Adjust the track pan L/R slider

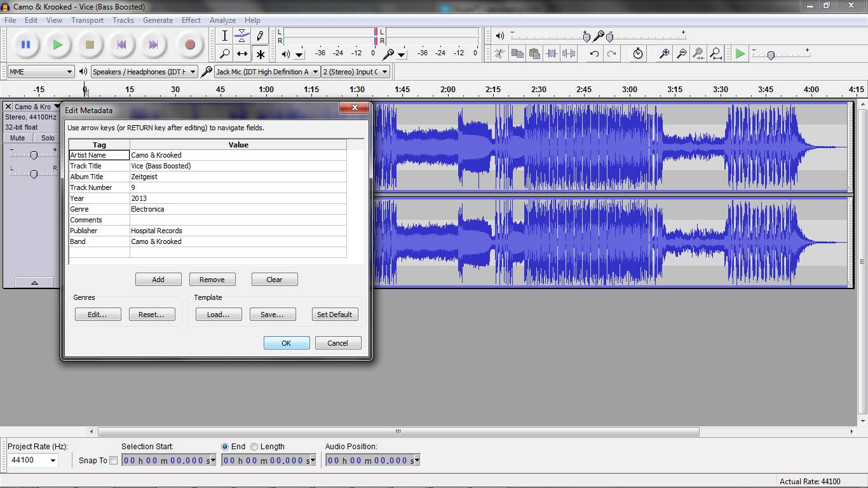coord(34,174)
